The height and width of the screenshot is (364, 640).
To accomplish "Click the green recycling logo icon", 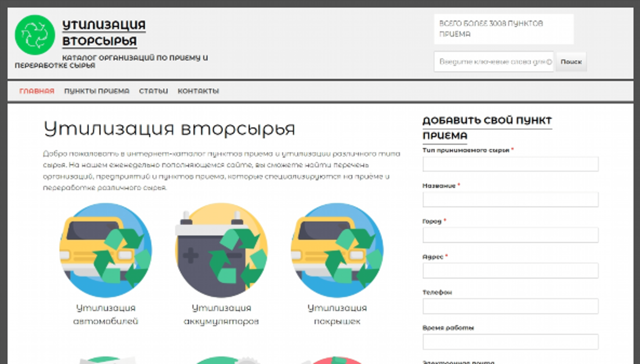I will point(35,35).
